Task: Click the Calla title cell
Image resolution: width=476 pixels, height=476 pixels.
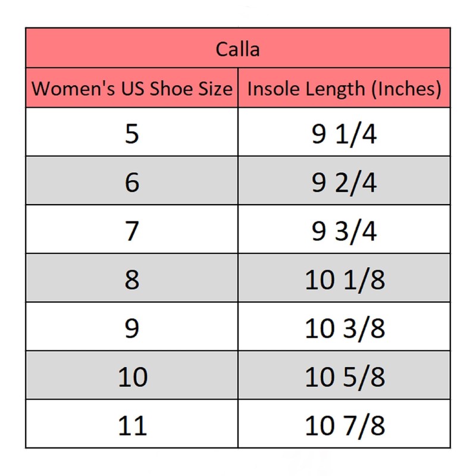Action: 237,48
